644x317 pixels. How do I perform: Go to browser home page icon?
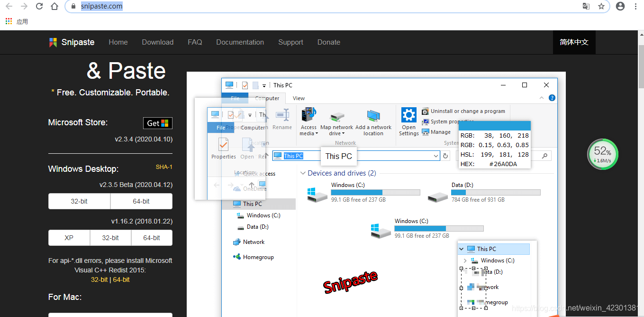tap(54, 6)
